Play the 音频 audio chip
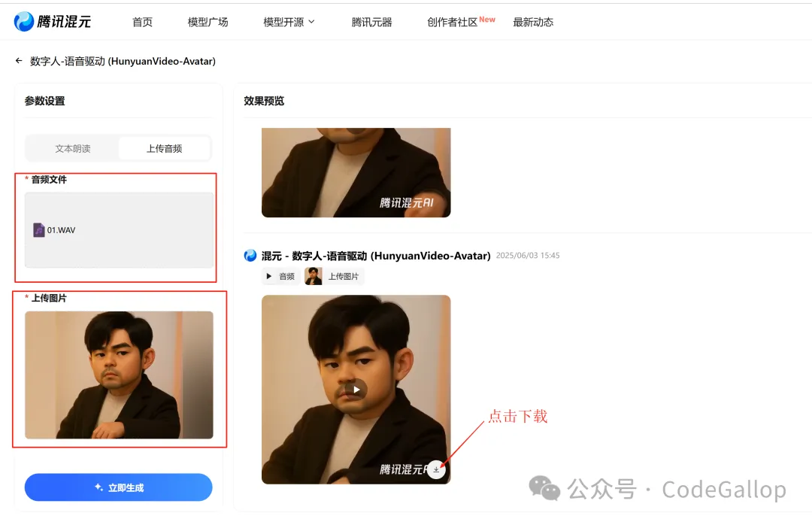 pyautogui.click(x=280, y=276)
